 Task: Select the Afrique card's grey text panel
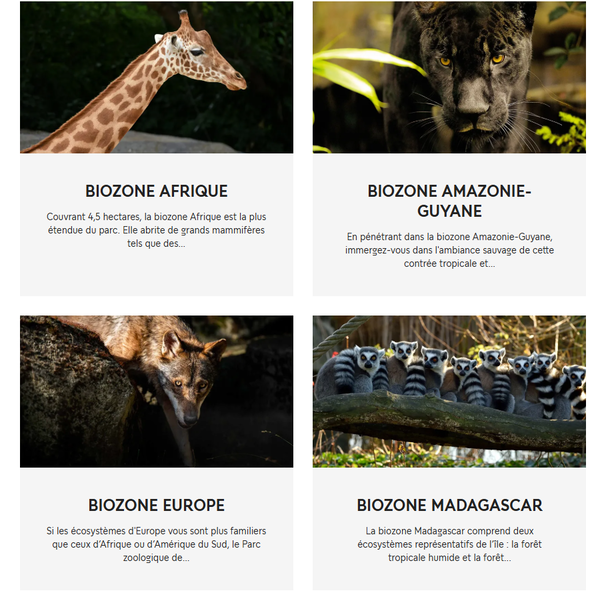[157, 225]
